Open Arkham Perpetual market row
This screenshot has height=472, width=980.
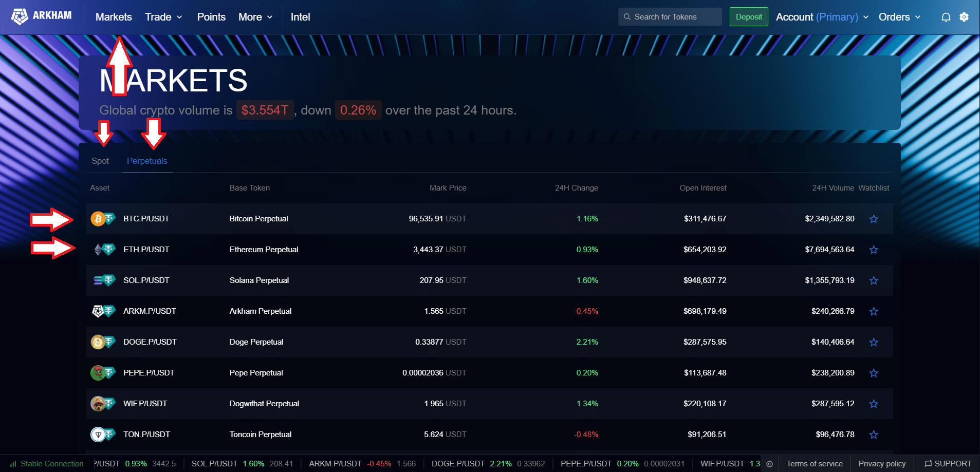coord(490,311)
